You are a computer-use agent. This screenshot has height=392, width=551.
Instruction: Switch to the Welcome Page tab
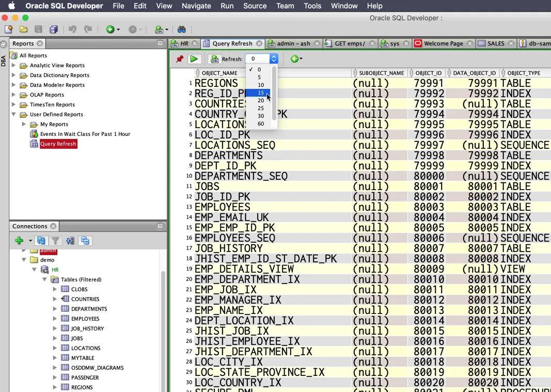tap(443, 43)
